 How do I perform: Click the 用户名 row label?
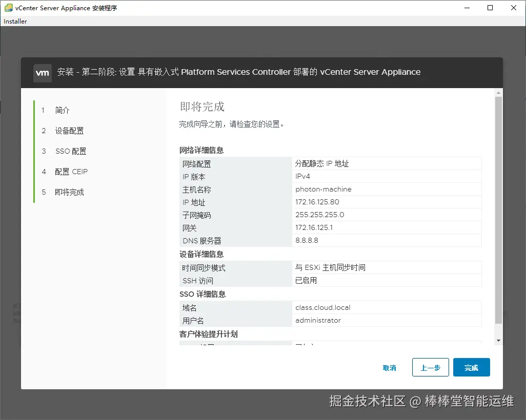pos(193,321)
